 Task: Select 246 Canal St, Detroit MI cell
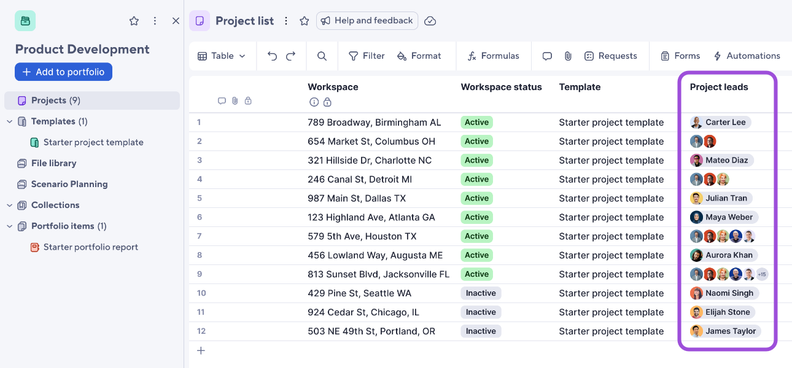click(361, 179)
